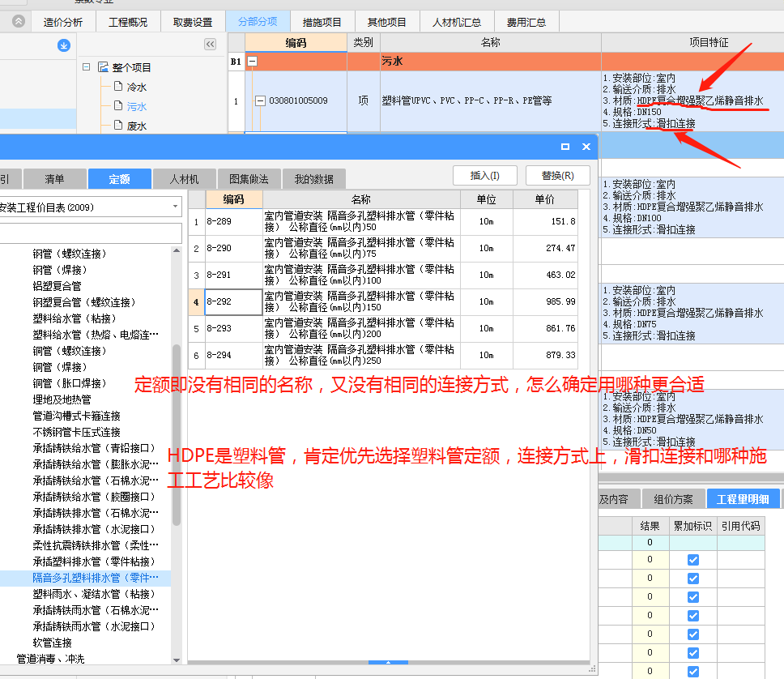Select 隔音多孔塑料排水管 category
Image resolution: width=784 pixels, height=679 pixels.
coord(96,578)
